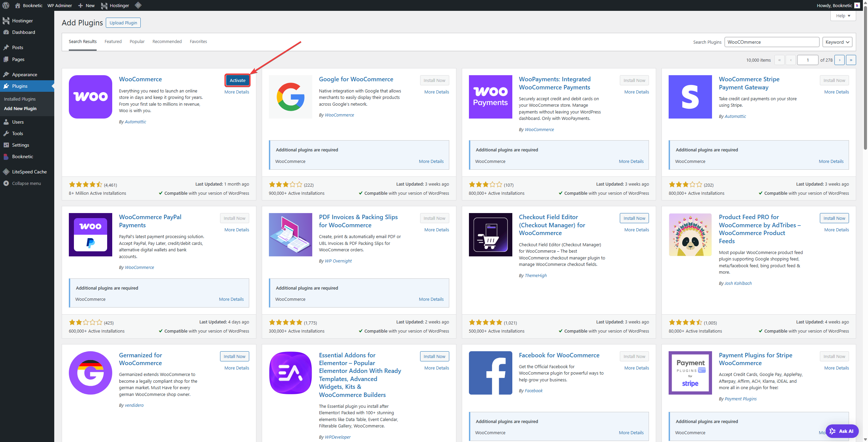Jump to the last page of results
Viewport: 868px width, 442px height.
click(x=851, y=60)
